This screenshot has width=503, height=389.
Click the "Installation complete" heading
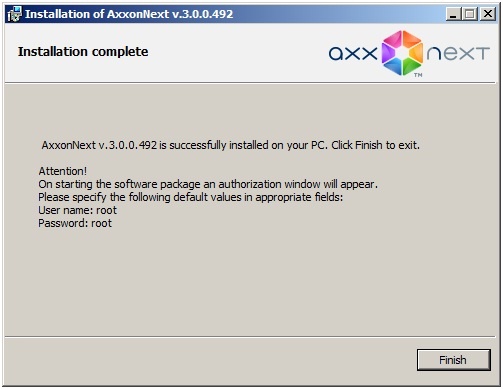click(83, 52)
